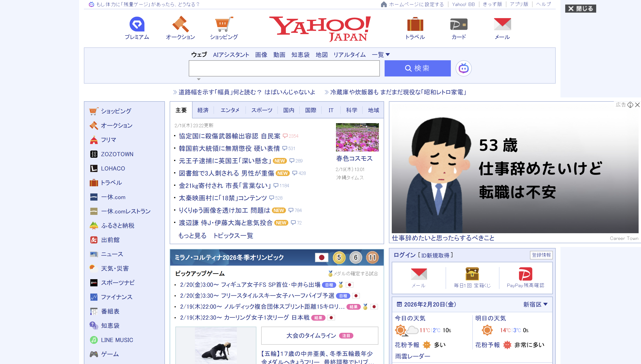Select the ZOZOTOWN sidebar icon
This screenshot has width=641, height=364.
pyautogui.click(x=94, y=154)
